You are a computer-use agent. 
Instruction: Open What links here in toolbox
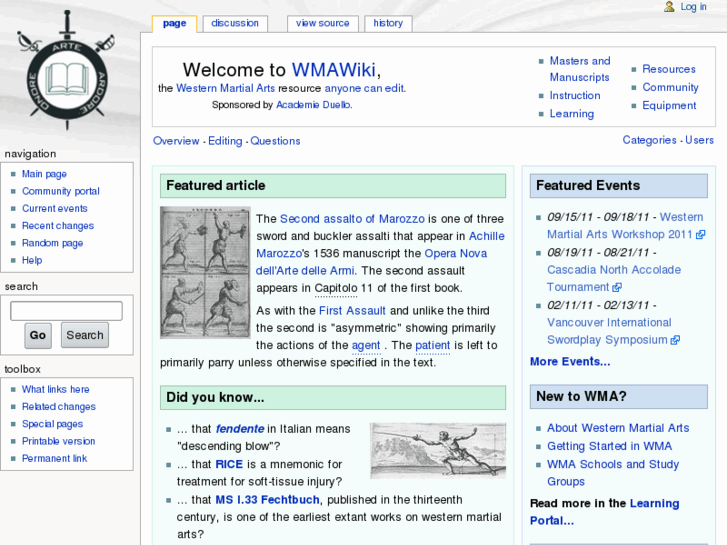point(56,389)
